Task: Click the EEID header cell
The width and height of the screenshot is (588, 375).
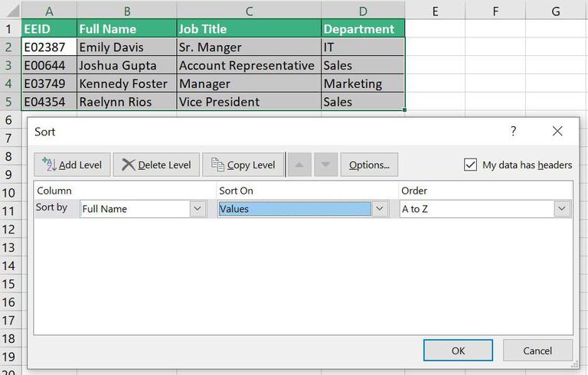Action: (49, 29)
